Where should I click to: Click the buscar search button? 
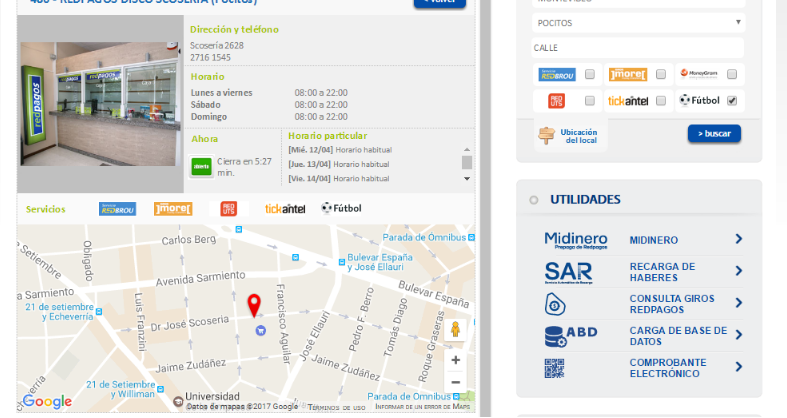(x=714, y=133)
